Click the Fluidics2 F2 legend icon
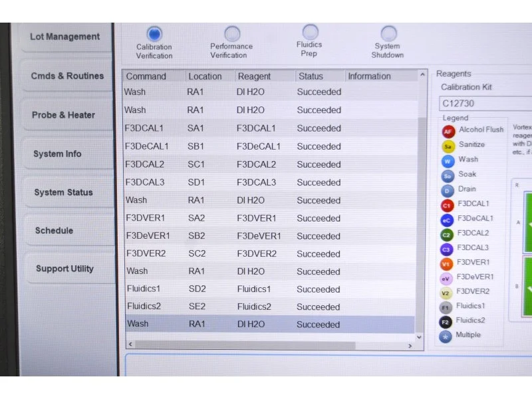532x399 pixels. pyautogui.click(x=445, y=322)
